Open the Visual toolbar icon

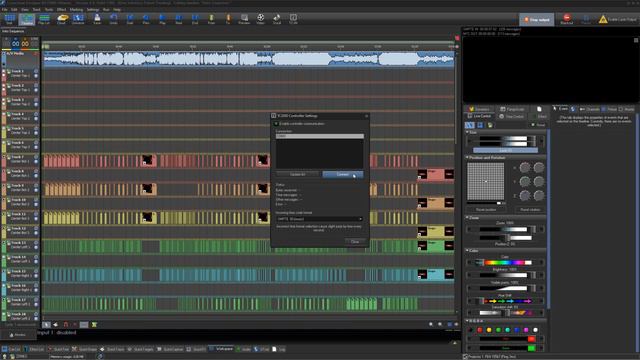(x=277, y=19)
